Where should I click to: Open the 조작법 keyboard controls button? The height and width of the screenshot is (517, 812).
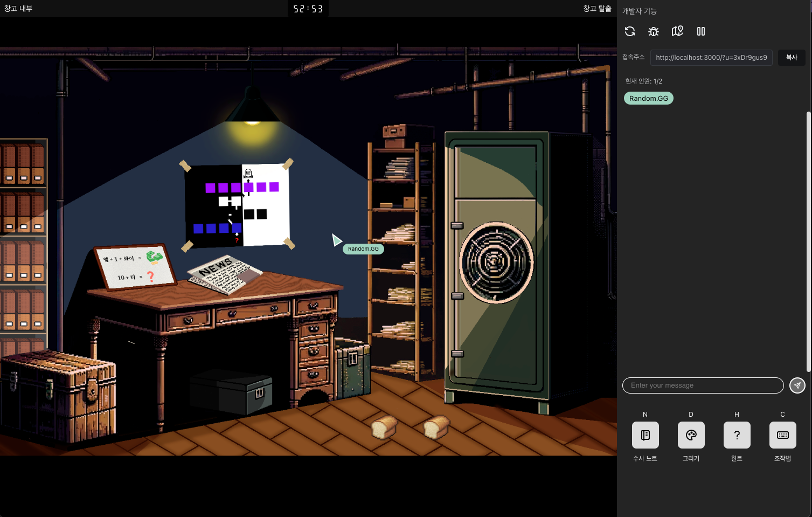[782, 435]
